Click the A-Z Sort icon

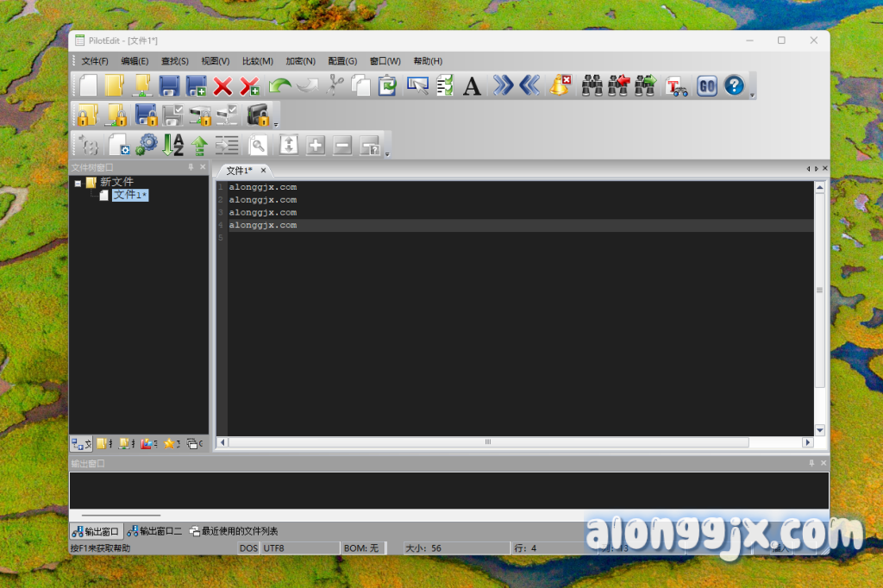coord(173,145)
